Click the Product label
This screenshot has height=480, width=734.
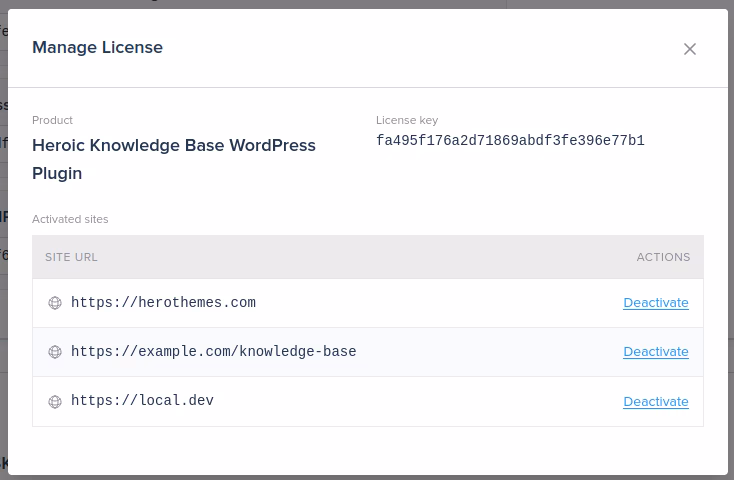(52, 120)
